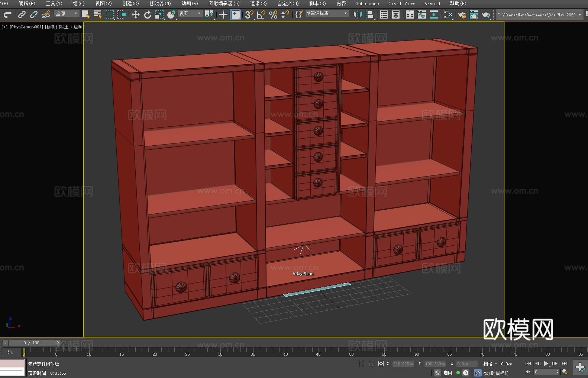
Task: Toggle Percent Snap
Action: tap(273, 14)
